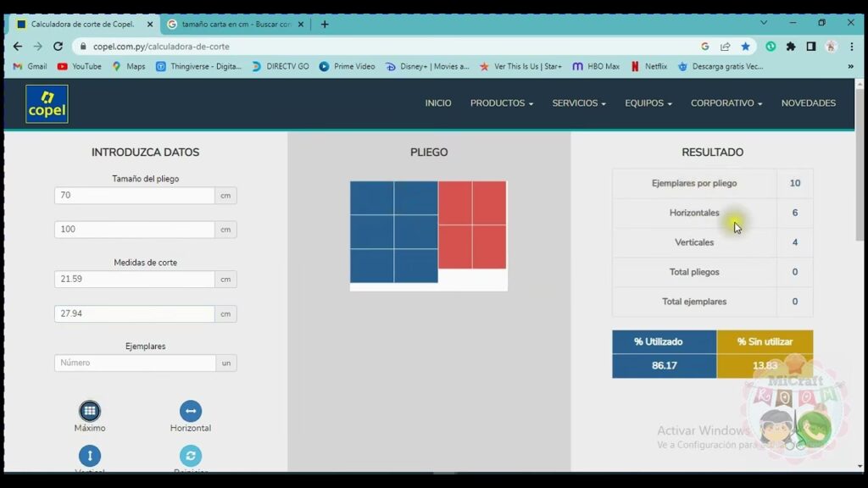Click the Ejemplares number input field
The width and height of the screenshot is (868, 488).
[x=135, y=363]
